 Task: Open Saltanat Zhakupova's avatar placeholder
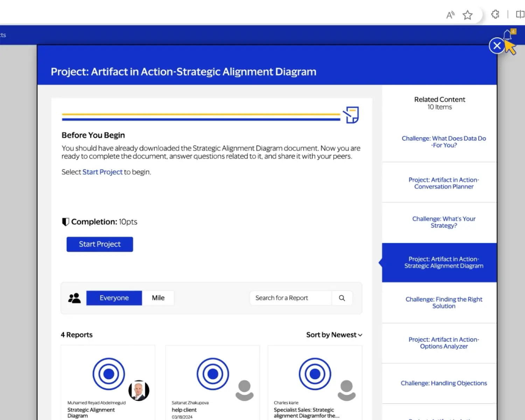point(244,391)
